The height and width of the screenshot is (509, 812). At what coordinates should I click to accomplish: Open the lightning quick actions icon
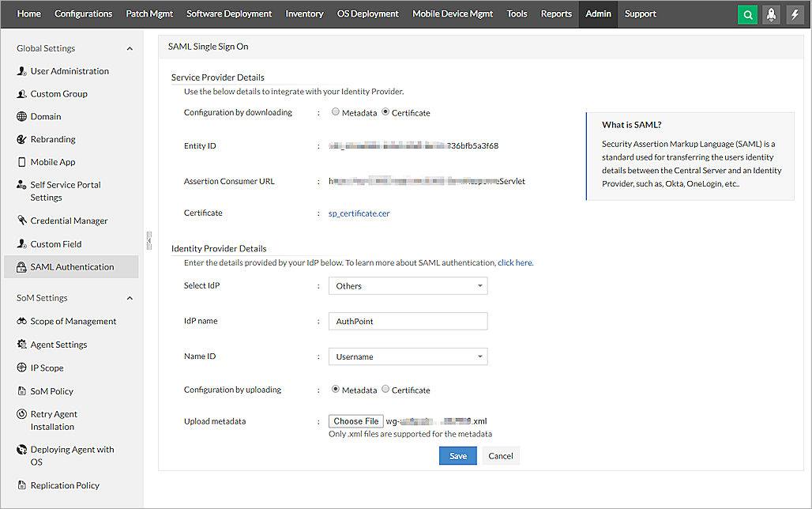click(795, 14)
